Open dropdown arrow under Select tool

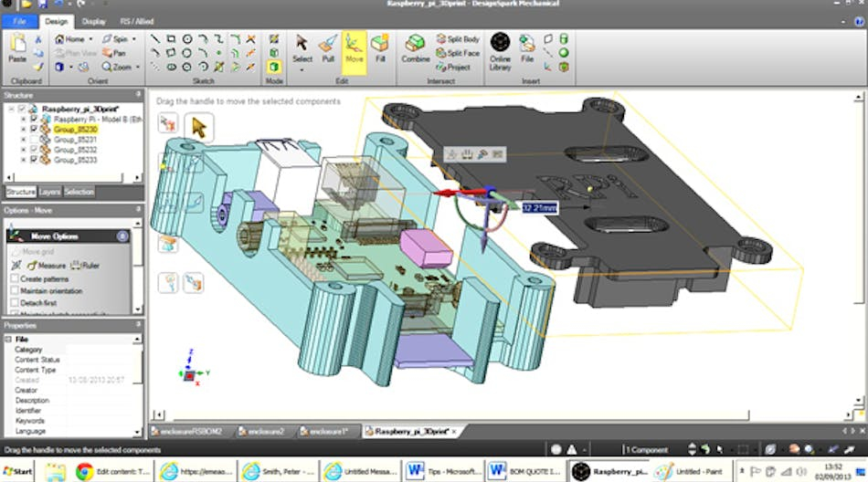click(302, 70)
